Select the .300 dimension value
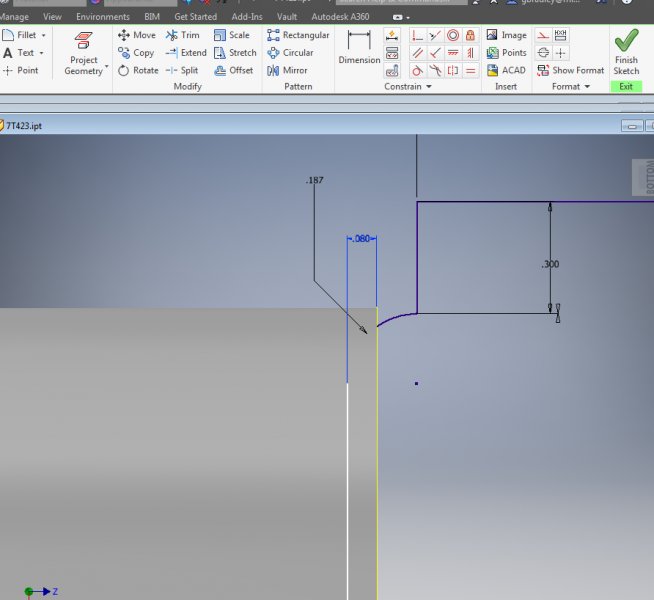 (550, 264)
